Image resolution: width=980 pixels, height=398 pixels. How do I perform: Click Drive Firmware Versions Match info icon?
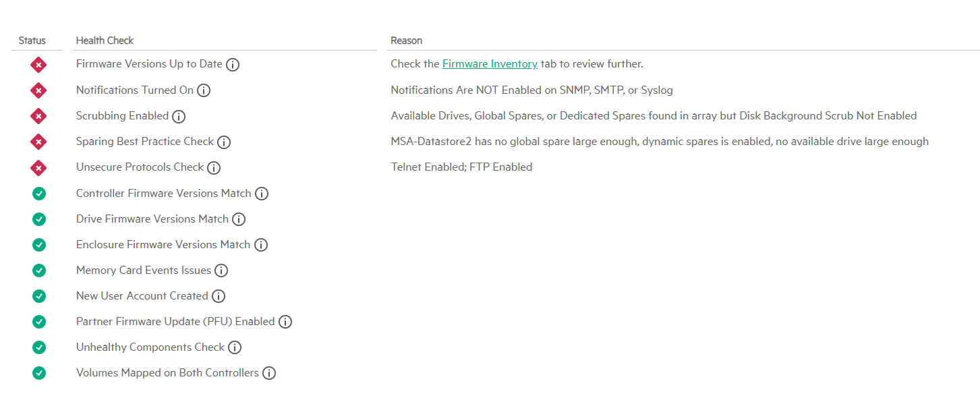[x=239, y=219]
